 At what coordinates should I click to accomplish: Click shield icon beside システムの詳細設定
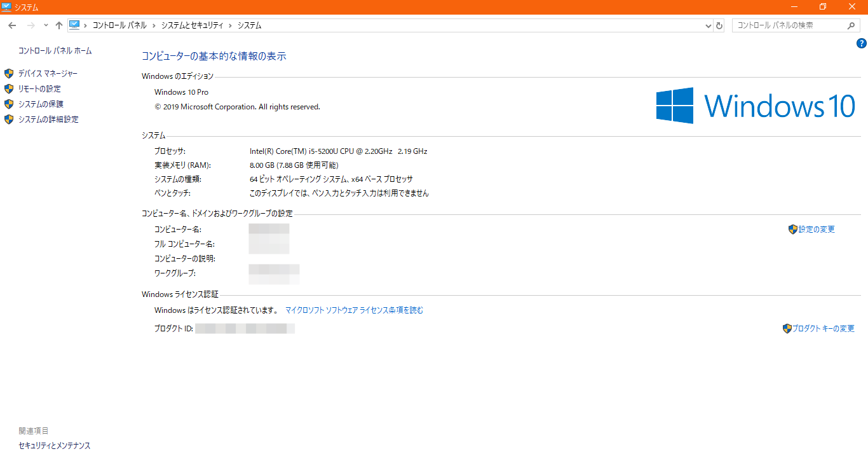[9, 120]
